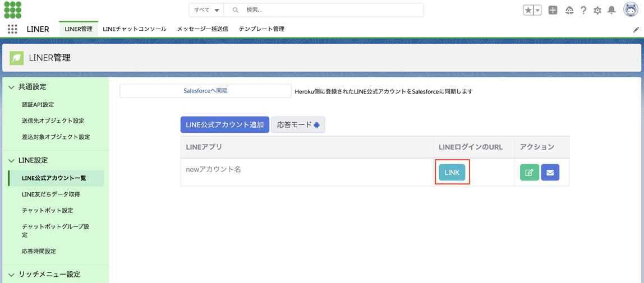
Task: Click the magnifier icon in the search box
Action: [x=236, y=10]
